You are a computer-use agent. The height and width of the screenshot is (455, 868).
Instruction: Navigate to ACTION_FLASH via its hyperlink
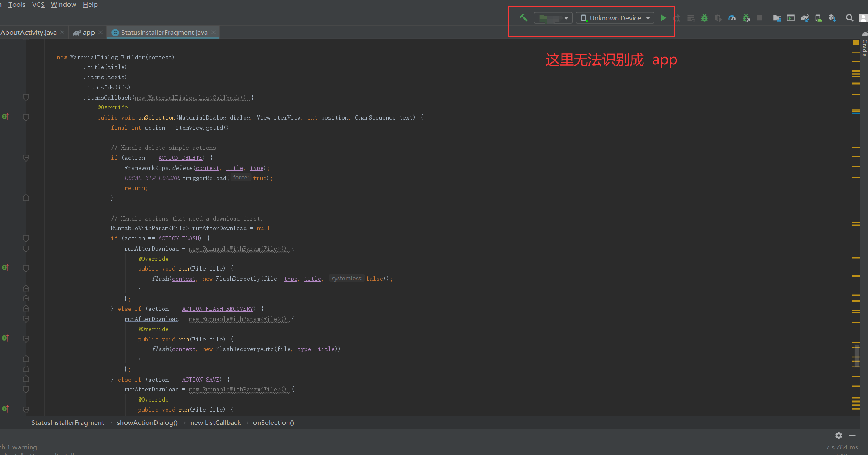[x=178, y=238]
